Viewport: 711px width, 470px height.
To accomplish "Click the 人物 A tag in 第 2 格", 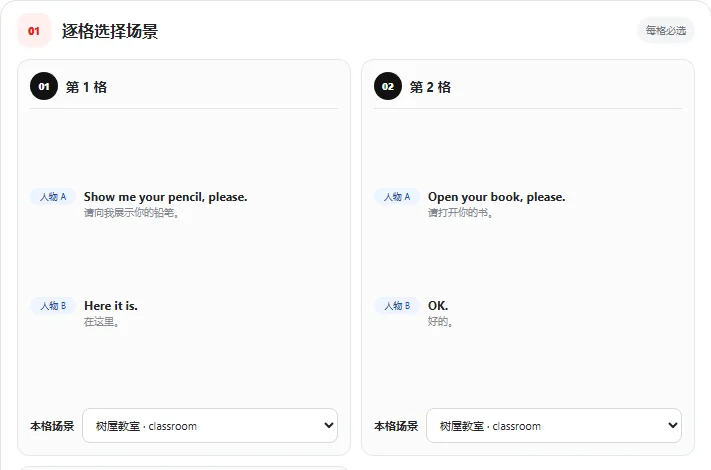I will point(397,197).
